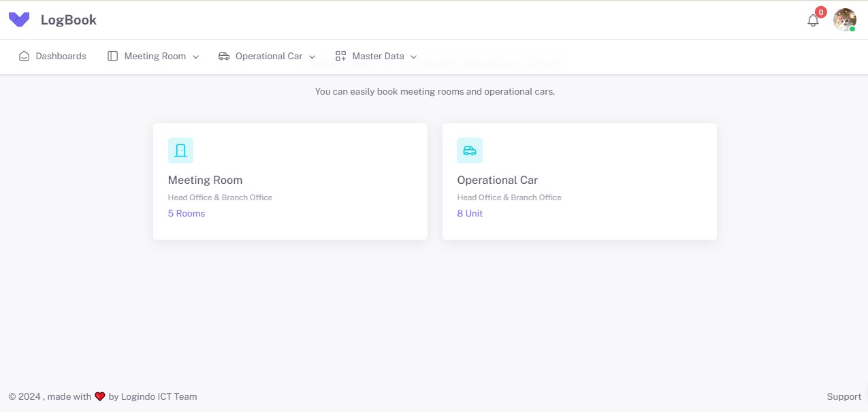Click the car icon in the navbar

pos(224,56)
